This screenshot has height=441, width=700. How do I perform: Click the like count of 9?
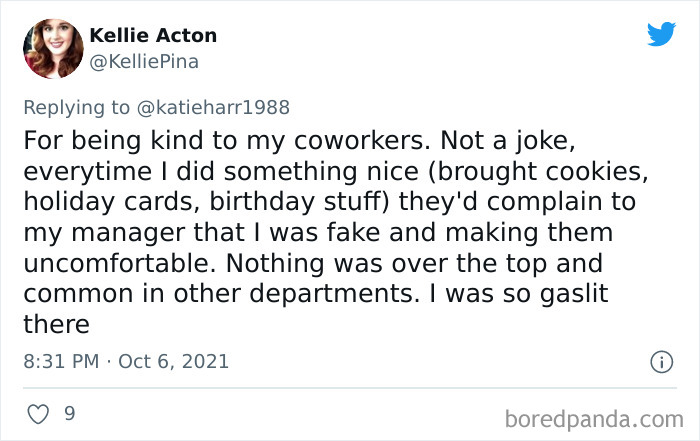[x=69, y=412]
